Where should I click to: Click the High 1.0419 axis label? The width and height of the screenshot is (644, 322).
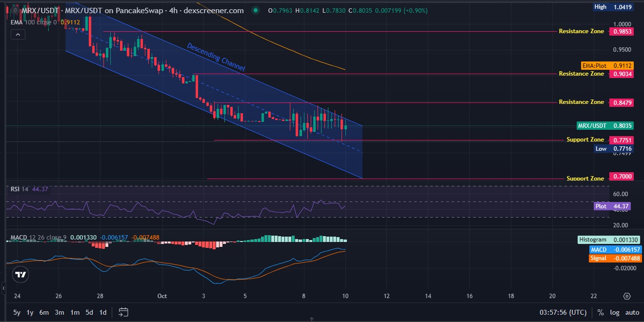[x=613, y=7]
